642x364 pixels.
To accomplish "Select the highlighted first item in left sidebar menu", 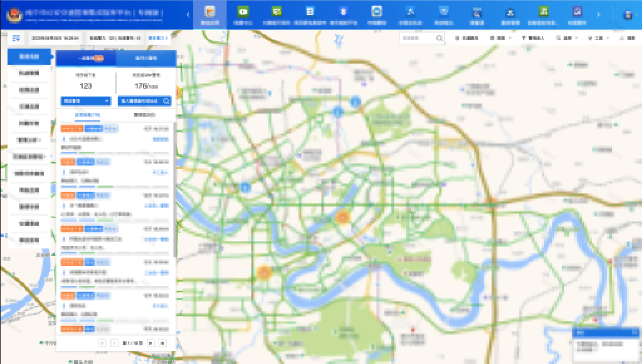I will [29, 56].
